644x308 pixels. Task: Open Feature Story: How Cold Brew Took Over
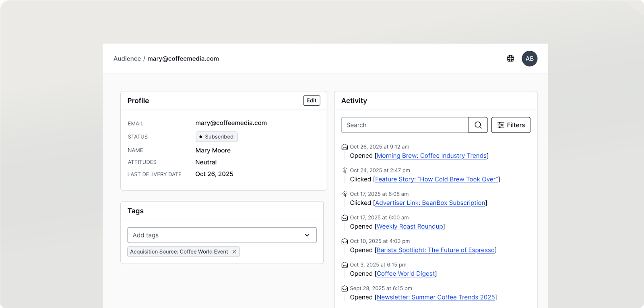click(437, 179)
